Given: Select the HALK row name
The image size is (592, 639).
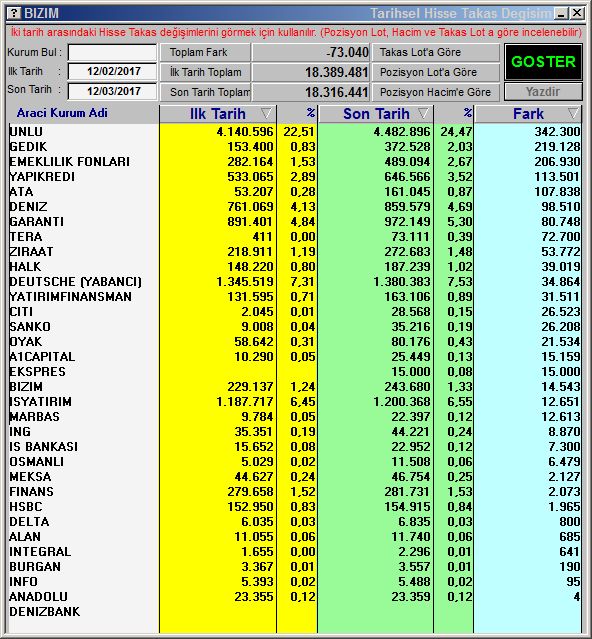Looking at the screenshot, I should point(25,267).
